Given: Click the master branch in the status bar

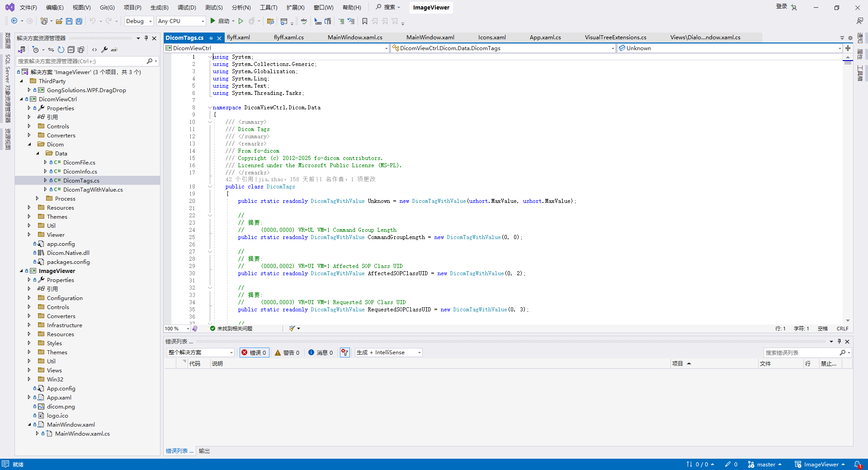Looking at the screenshot, I should tap(764, 465).
